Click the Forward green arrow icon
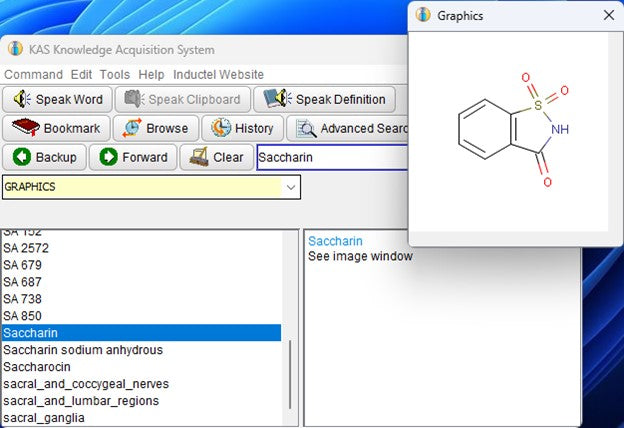Viewport: 624px width, 428px height. pyautogui.click(x=108, y=157)
